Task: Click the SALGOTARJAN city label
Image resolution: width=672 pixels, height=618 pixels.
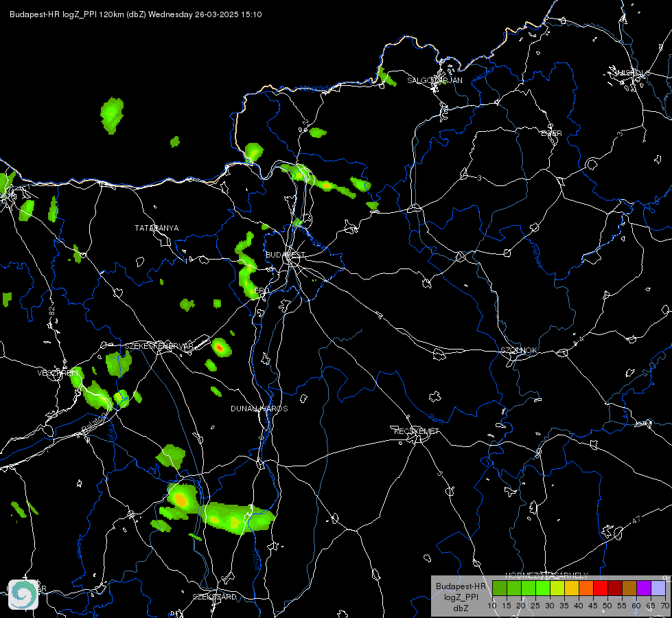Action: tap(435, 80)
